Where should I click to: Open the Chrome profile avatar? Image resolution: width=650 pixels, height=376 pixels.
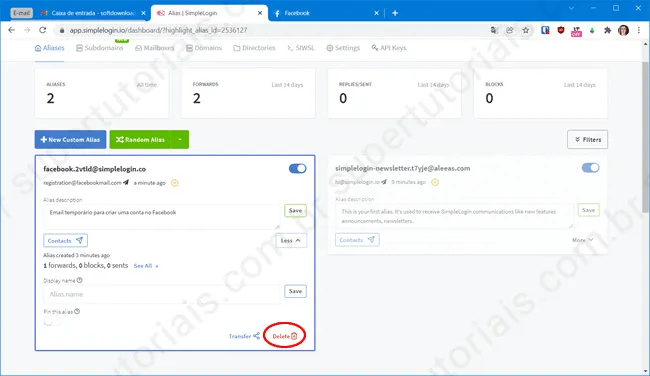click(x=623, y=30)
